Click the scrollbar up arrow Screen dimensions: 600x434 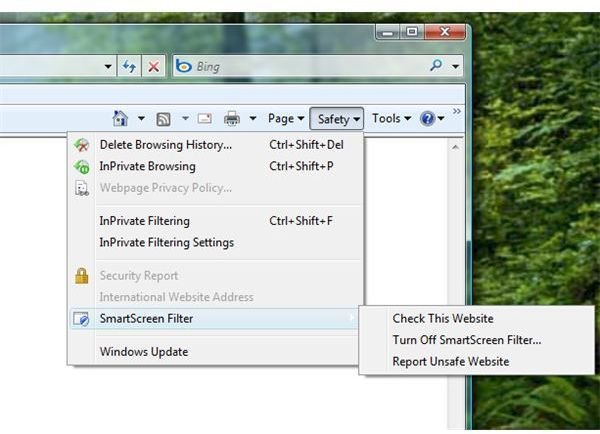455,147
